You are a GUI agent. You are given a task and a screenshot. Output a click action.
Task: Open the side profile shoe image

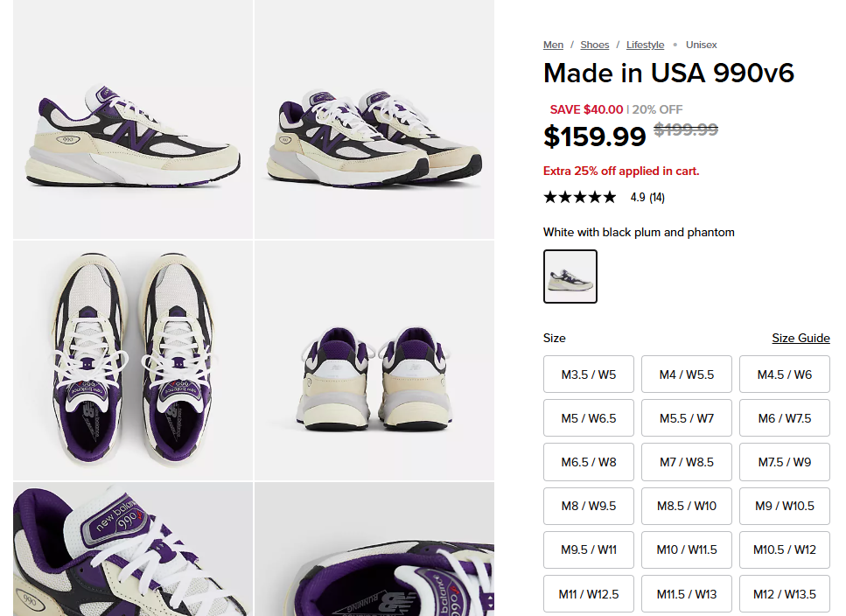(133, 118)
